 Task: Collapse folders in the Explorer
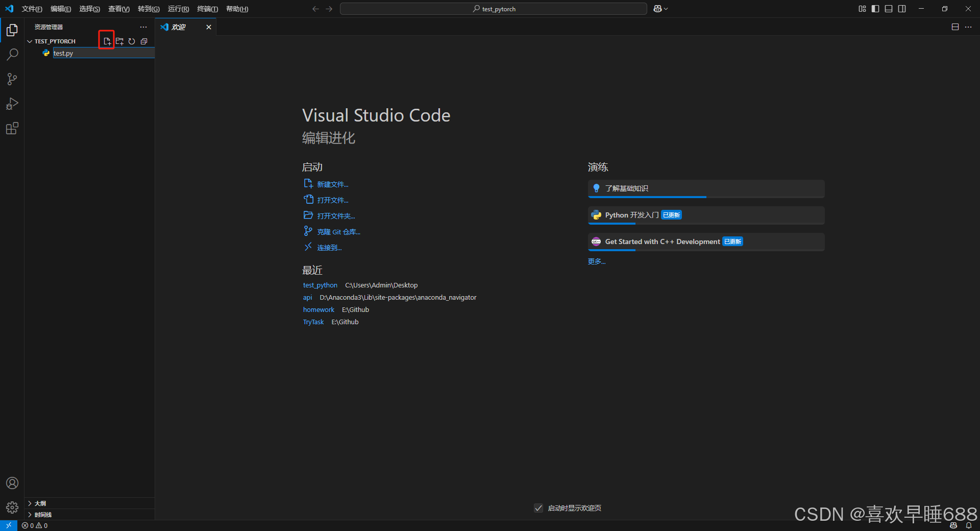coord(144,41)
